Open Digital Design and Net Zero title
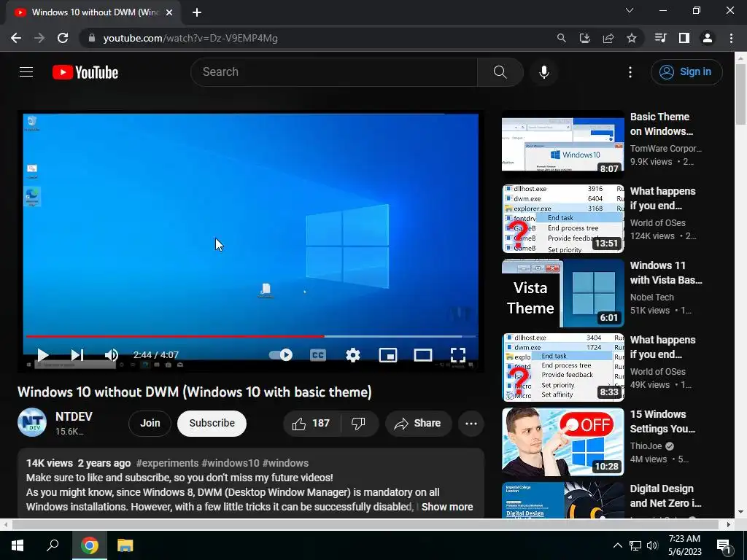Viewport: 747px width, 560px height. point(665,496)
